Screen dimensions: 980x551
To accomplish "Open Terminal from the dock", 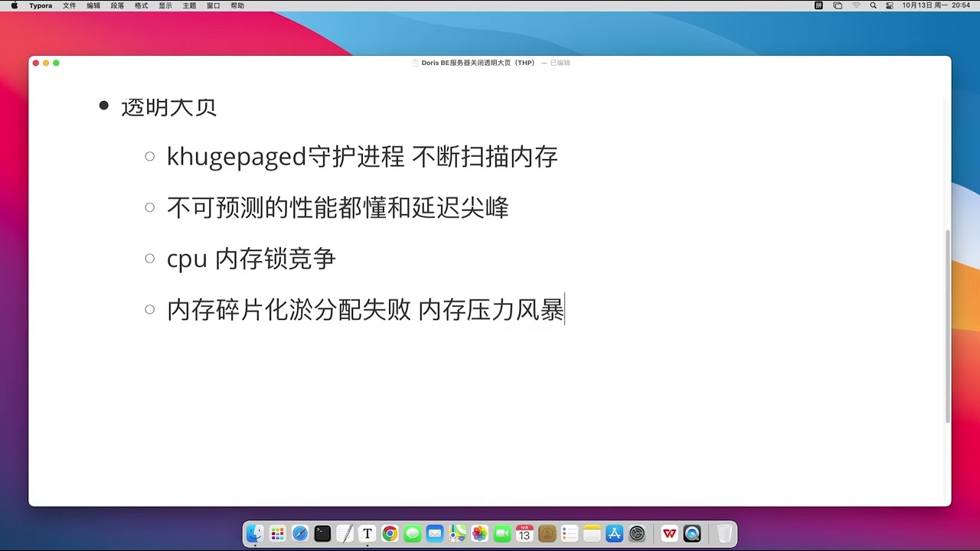I will [322, 533].
